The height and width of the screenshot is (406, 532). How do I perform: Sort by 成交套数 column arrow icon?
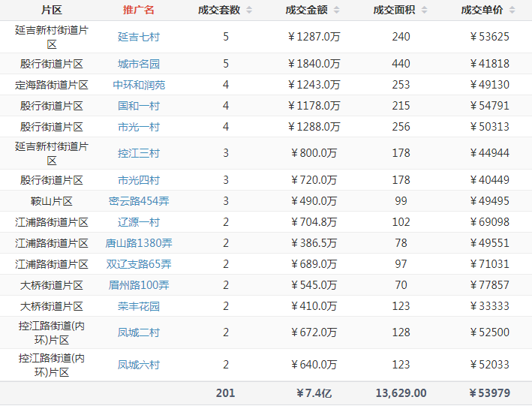(x=249, y=11)
